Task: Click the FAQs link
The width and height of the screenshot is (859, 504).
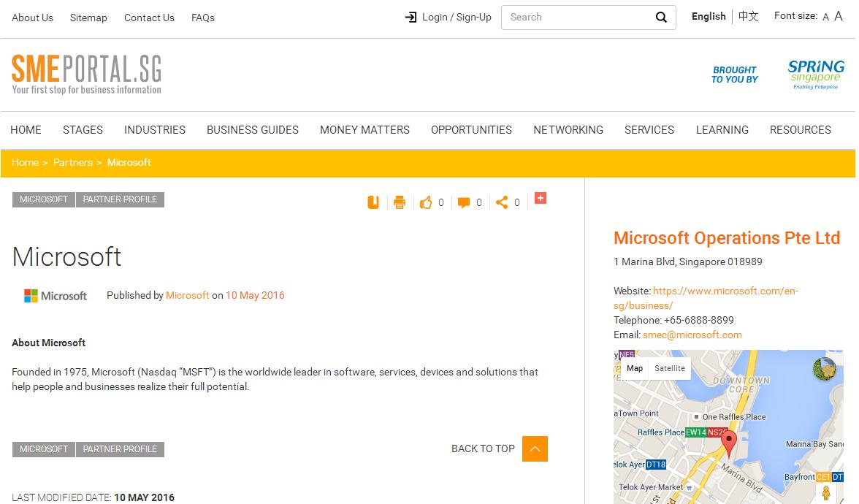Action: (203, 18)
